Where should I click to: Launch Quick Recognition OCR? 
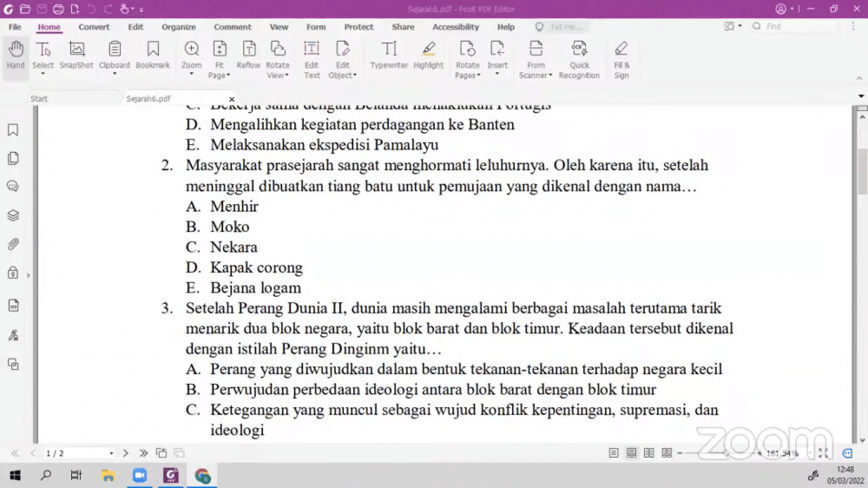tap(579, 58)
